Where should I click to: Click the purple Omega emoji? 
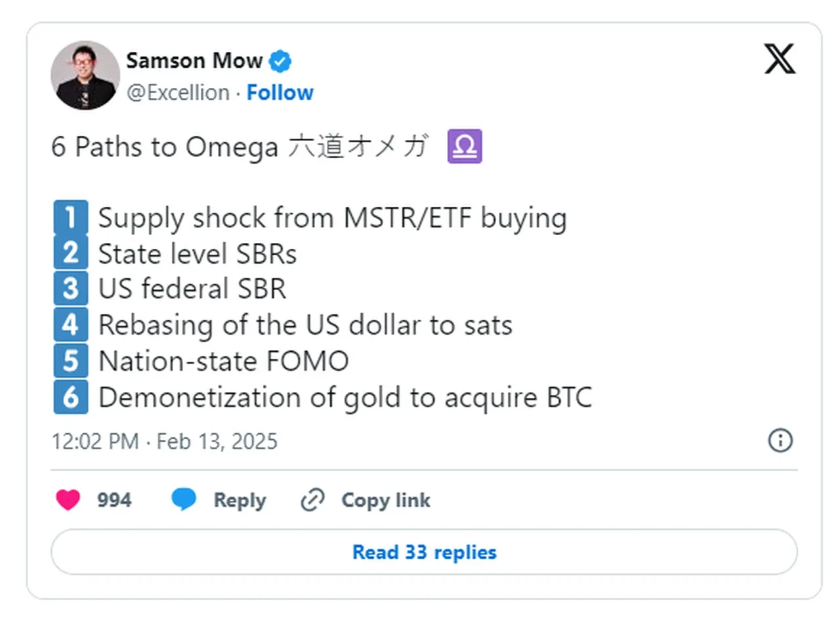[465, 146]
